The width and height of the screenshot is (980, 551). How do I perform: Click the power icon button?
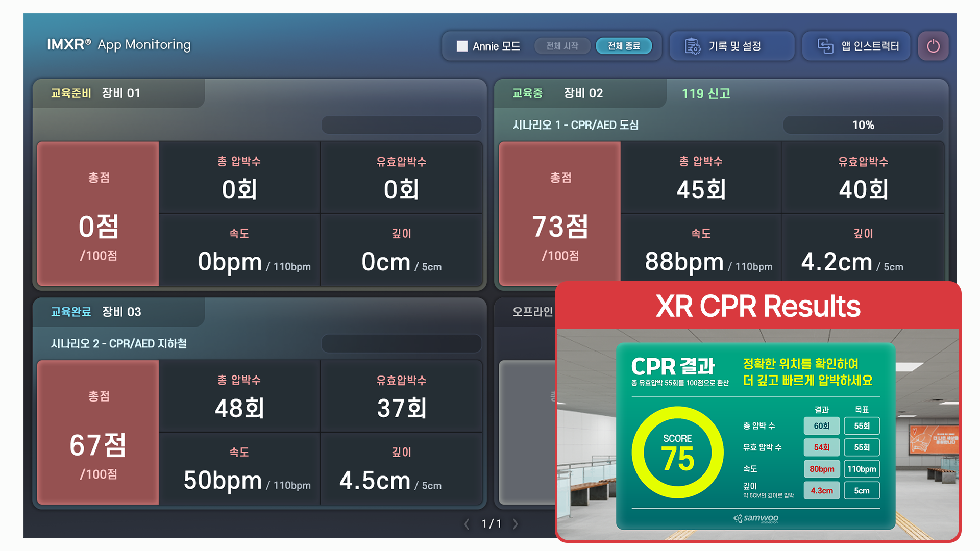pos(933,46)
